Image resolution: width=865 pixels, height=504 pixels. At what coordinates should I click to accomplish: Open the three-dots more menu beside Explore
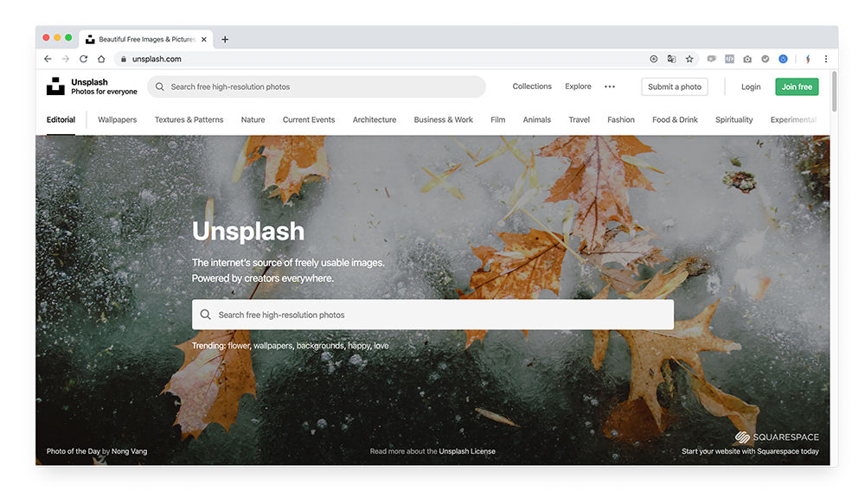(610, 86)
